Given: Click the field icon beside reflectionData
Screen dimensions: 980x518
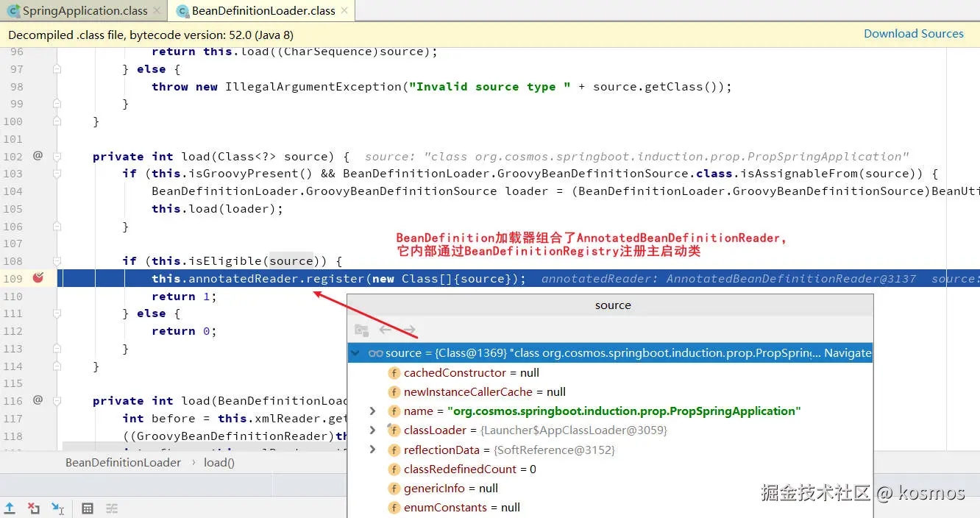Looking at the screenshot, I should [394, 450].
